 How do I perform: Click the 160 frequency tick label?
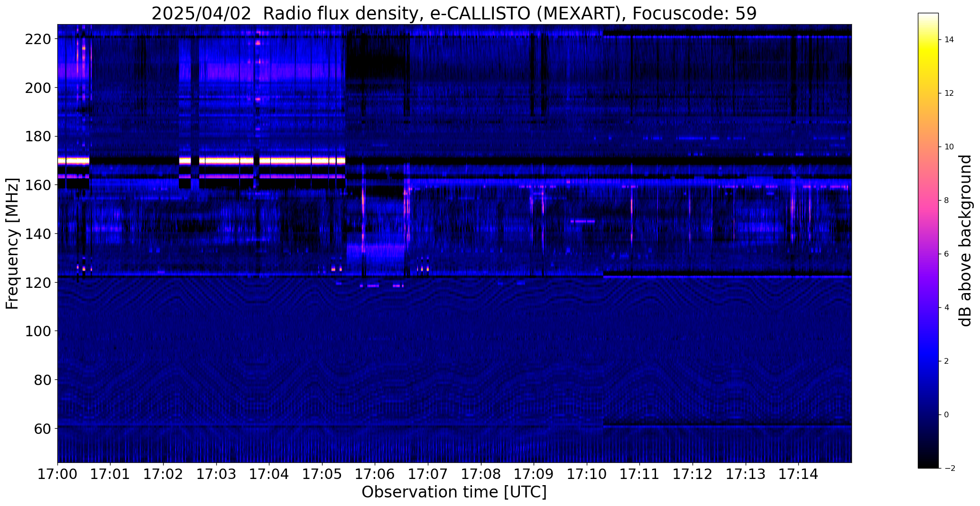pyautogui.click(x=37, y=185)
